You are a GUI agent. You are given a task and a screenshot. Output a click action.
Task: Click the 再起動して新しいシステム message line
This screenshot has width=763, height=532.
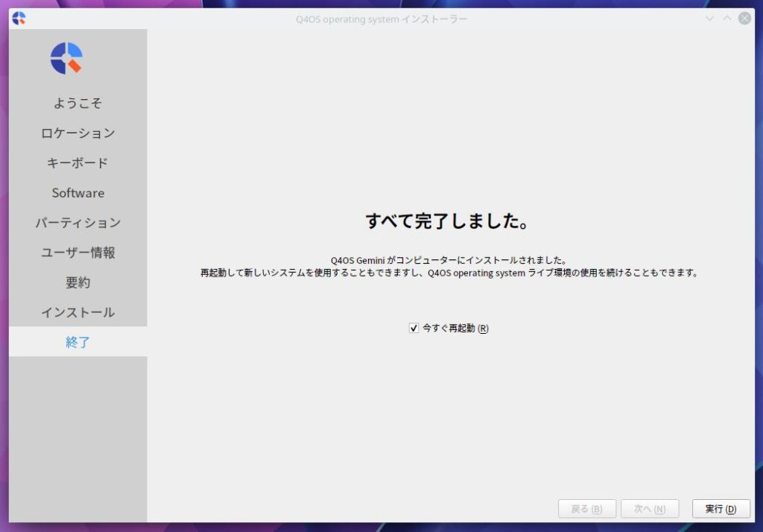(x=449, y=273)
